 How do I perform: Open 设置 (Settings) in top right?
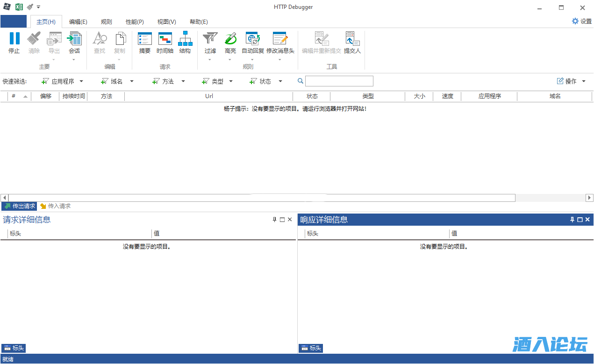(x=581, y=21)
